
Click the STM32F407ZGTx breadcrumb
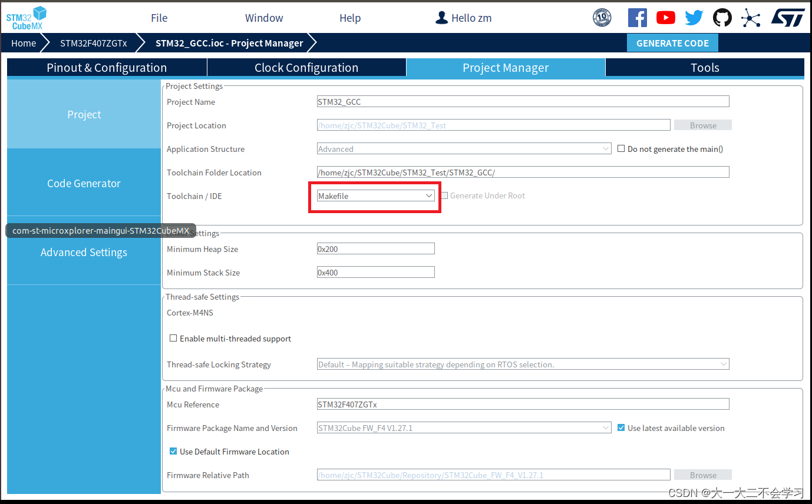pos(93,43)
